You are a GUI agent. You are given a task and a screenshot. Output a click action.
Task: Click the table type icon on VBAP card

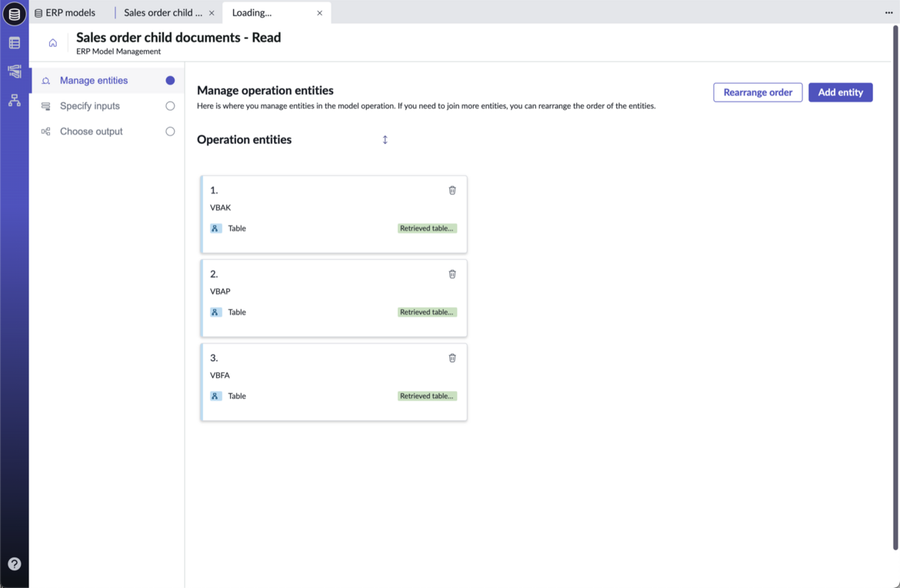click(x=215, y=312)
